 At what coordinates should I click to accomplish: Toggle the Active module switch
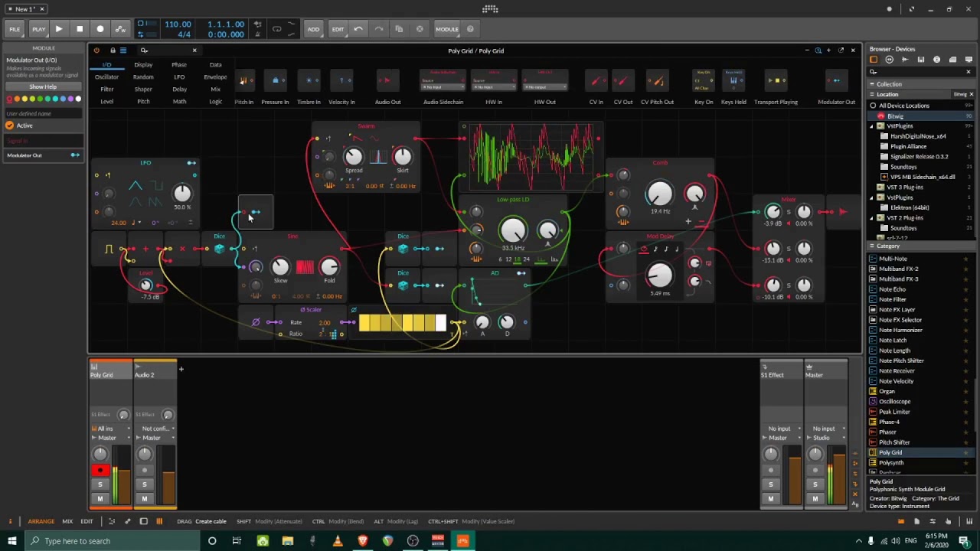10,126
